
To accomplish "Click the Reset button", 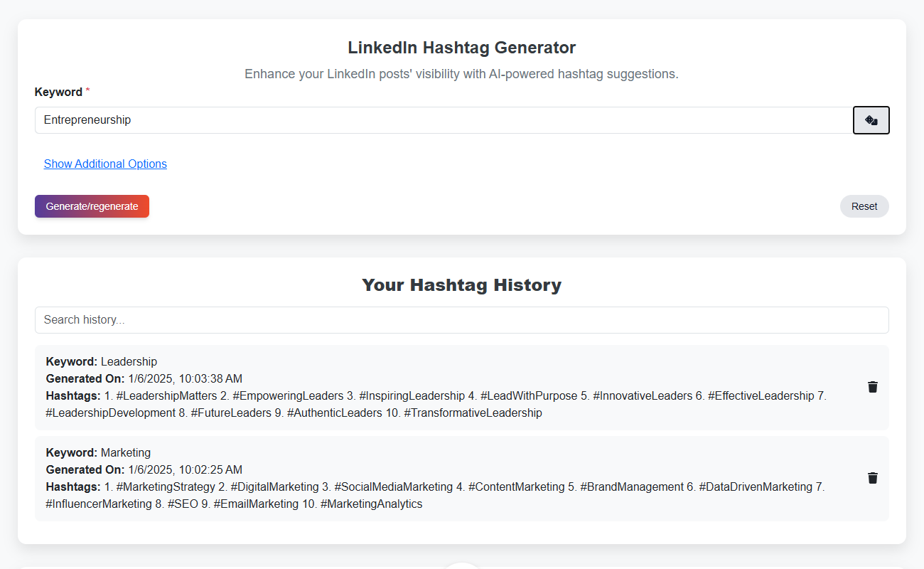I will pos(864,206).
